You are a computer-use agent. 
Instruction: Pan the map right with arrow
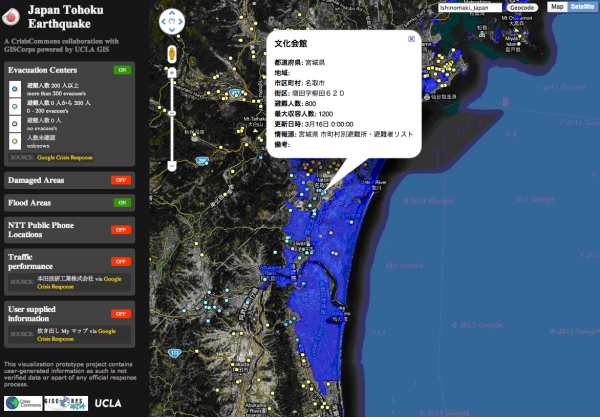click(181, 22)
